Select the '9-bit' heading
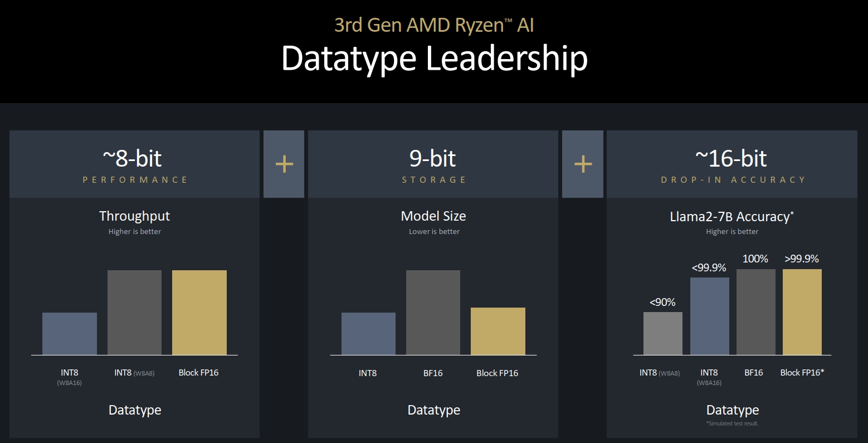 point(433,159)
